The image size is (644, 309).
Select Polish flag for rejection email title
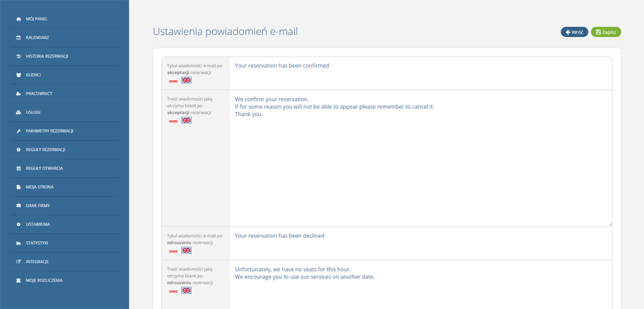click(173, 251)
